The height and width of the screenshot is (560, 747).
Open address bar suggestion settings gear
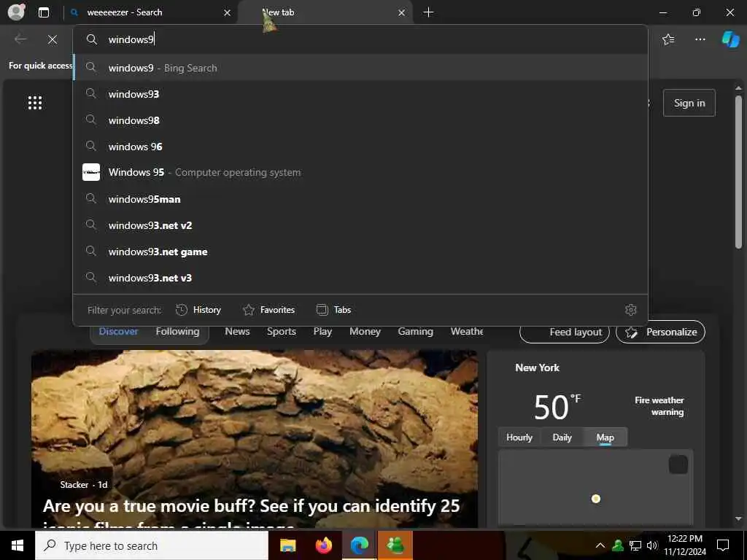click(x=631, y=310)
